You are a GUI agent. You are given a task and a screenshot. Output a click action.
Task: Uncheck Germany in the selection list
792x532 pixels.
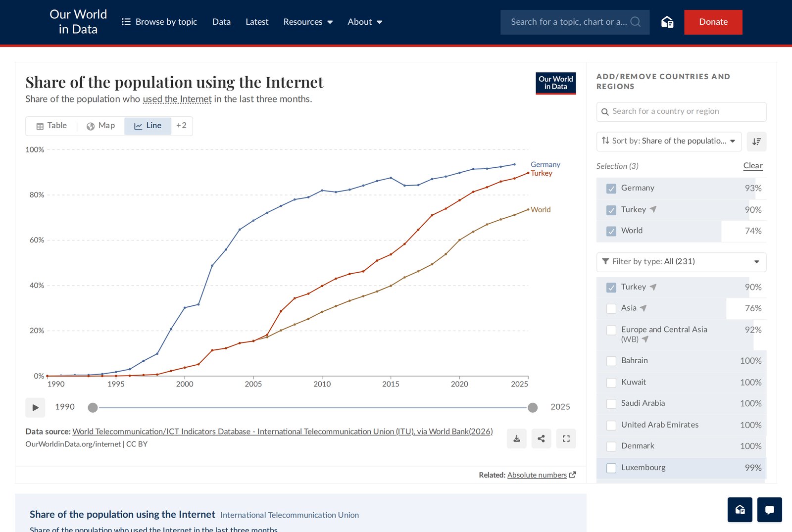611,189
